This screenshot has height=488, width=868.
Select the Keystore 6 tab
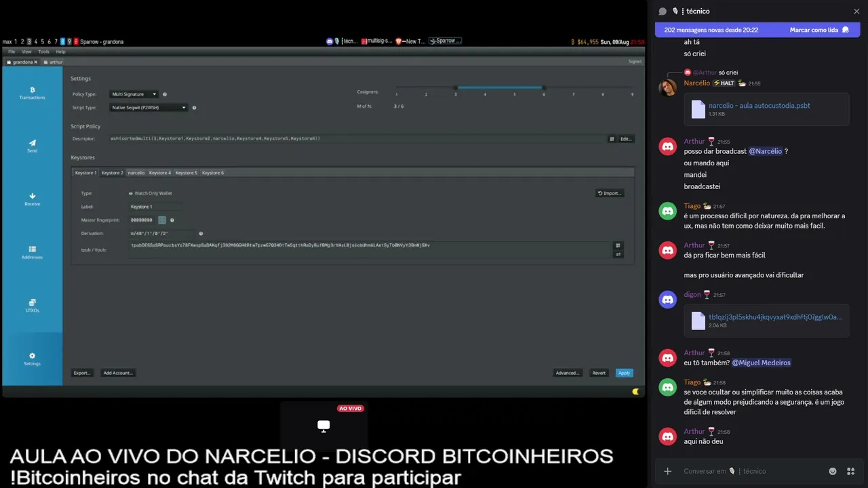coord(213,173)
